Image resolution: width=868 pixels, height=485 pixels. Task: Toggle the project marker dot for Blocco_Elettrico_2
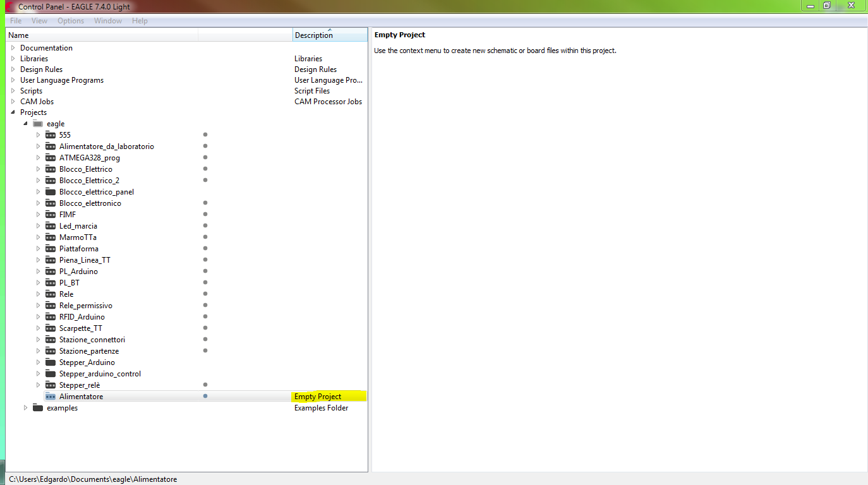(205, 180)
